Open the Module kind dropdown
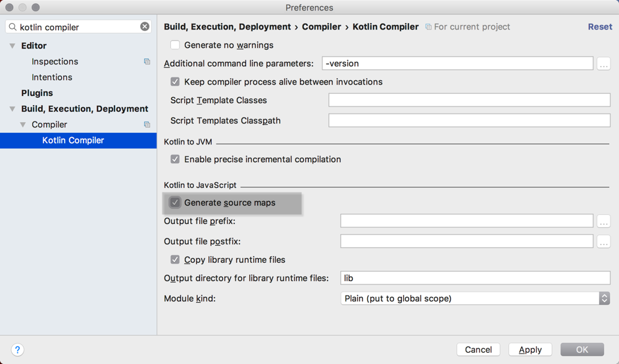This screenshot has width=619, height=364. 476,298
